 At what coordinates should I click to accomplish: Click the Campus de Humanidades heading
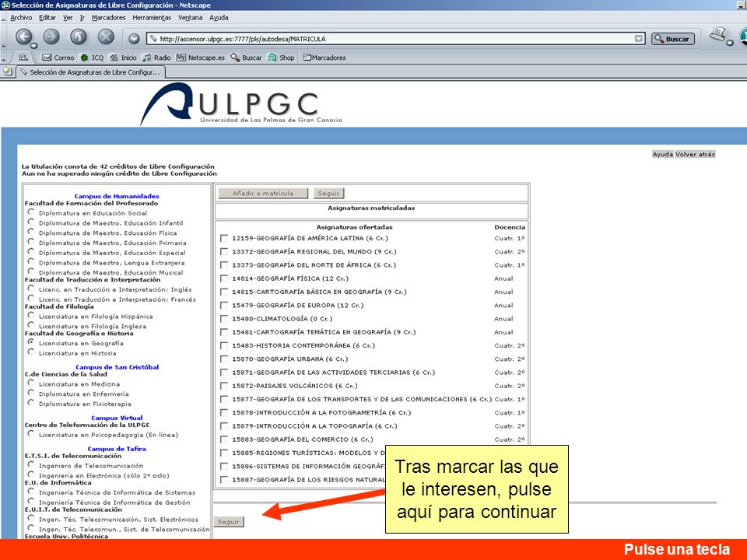pos(117,196)
